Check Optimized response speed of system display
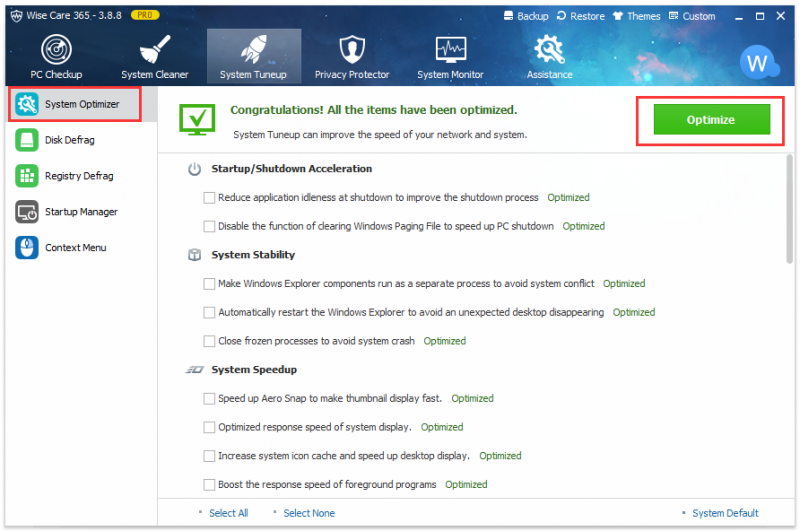Image resolution: width=800 pixels, height=531 pixels. click(x=209, y=427)
